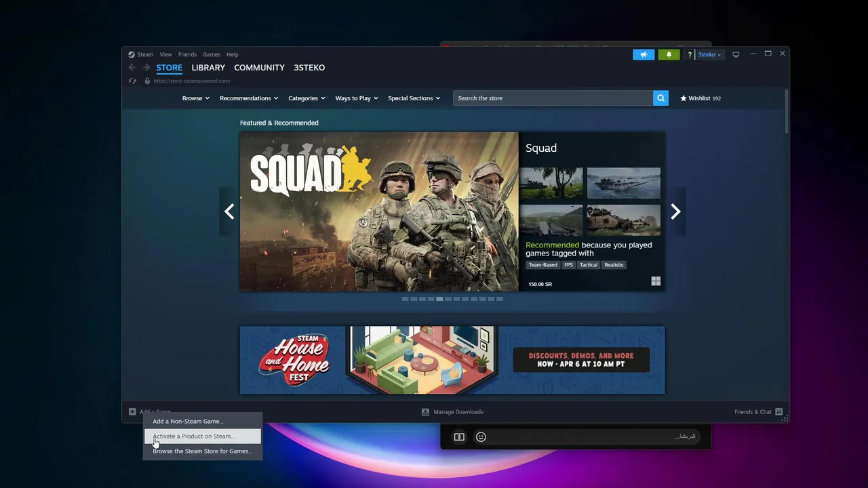Expand the Browse dropdown
The width and height of the screenshot is (868, 488).
coord(195,98)
